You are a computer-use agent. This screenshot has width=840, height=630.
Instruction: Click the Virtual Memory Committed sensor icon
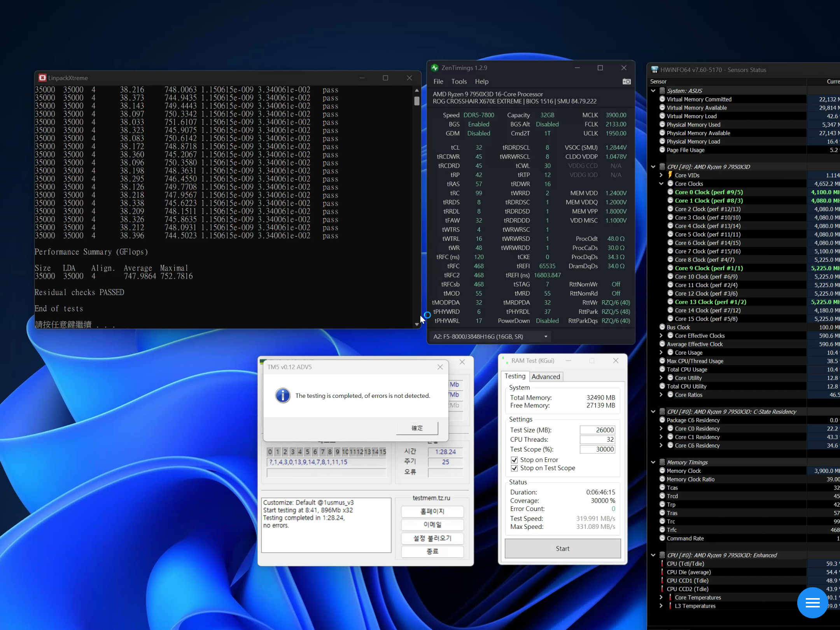[662, 99]
